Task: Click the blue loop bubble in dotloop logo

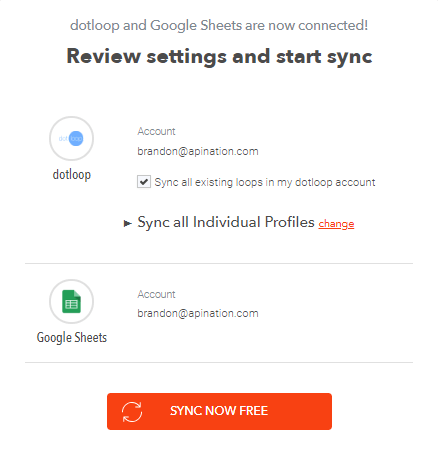Action: 76,138
